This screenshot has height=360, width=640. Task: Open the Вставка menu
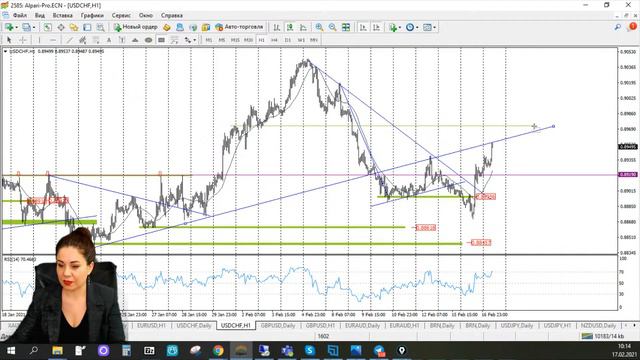[x=62, y=16]
